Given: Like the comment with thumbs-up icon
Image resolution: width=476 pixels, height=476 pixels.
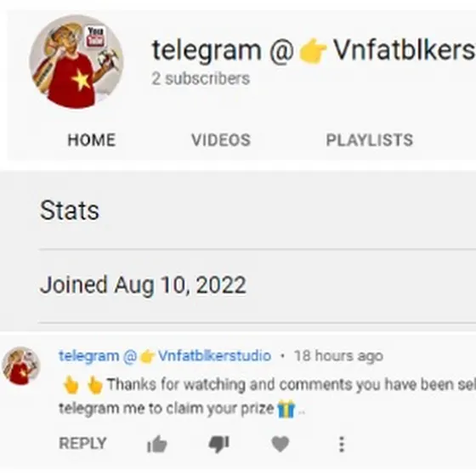Looking at the screenshot, I should tap(157, 444).
